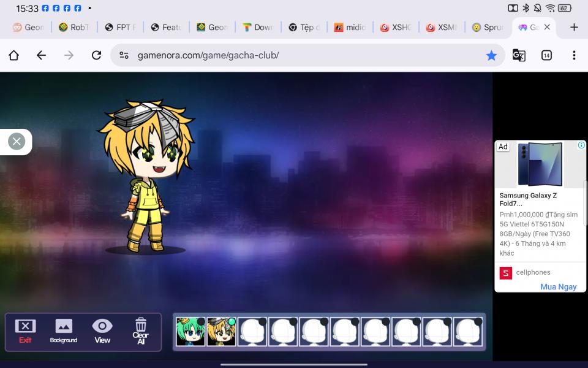Open the ad info icon

click(x=581, y=145)
